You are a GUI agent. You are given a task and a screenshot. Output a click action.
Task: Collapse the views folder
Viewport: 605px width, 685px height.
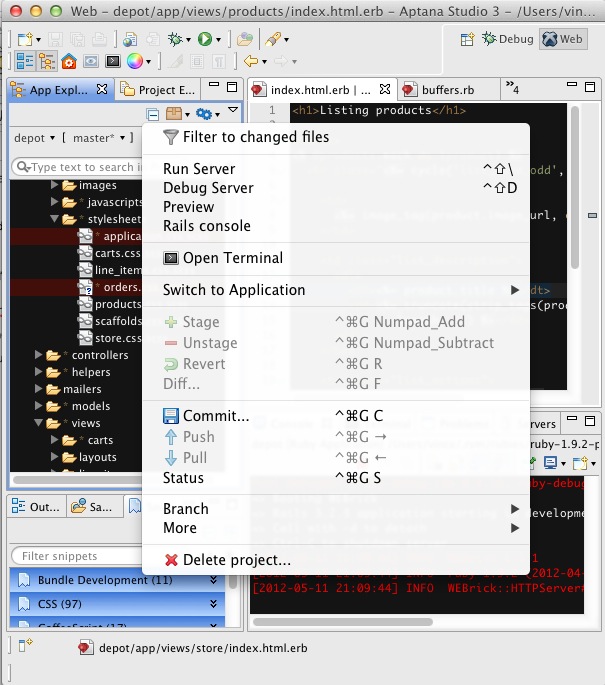[x=38, y=422]
